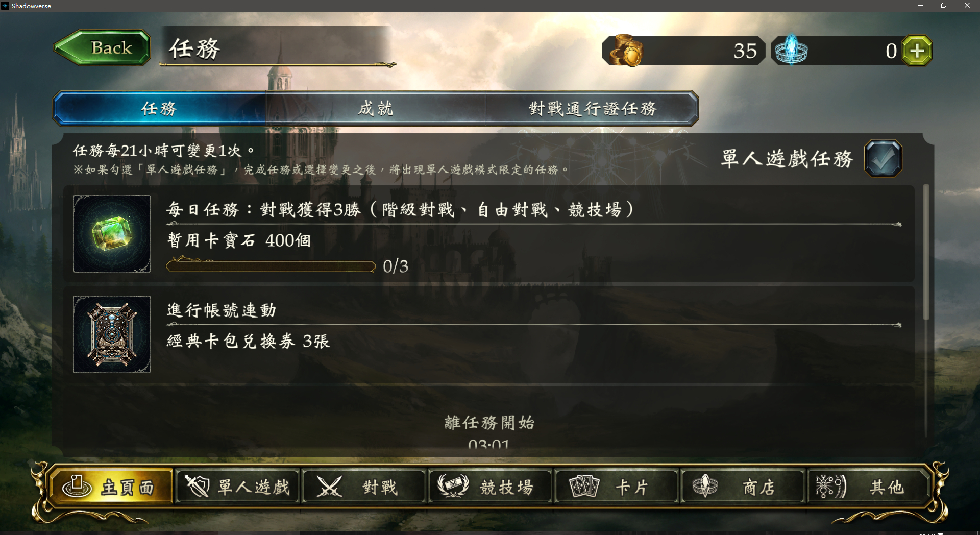Click the mission list vertical scrollbar
Image resolution: width=980 pixels, height=535 pixels.
click(926, 253)
